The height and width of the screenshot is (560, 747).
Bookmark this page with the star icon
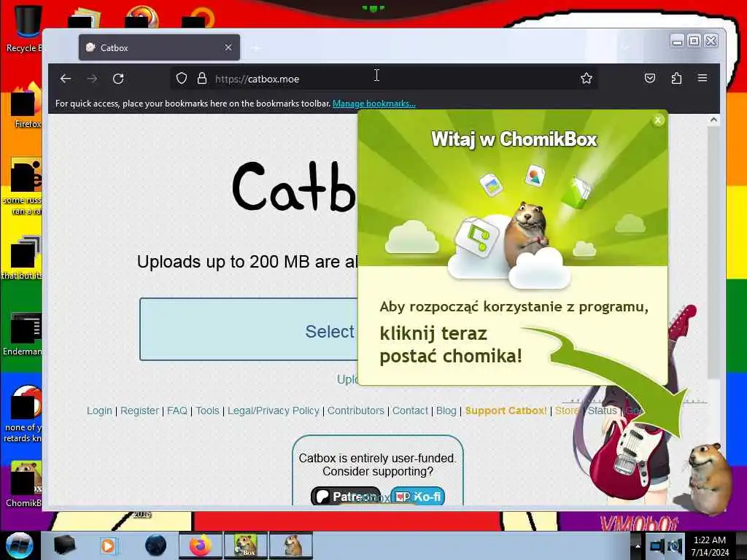click(x=587, y=78)
